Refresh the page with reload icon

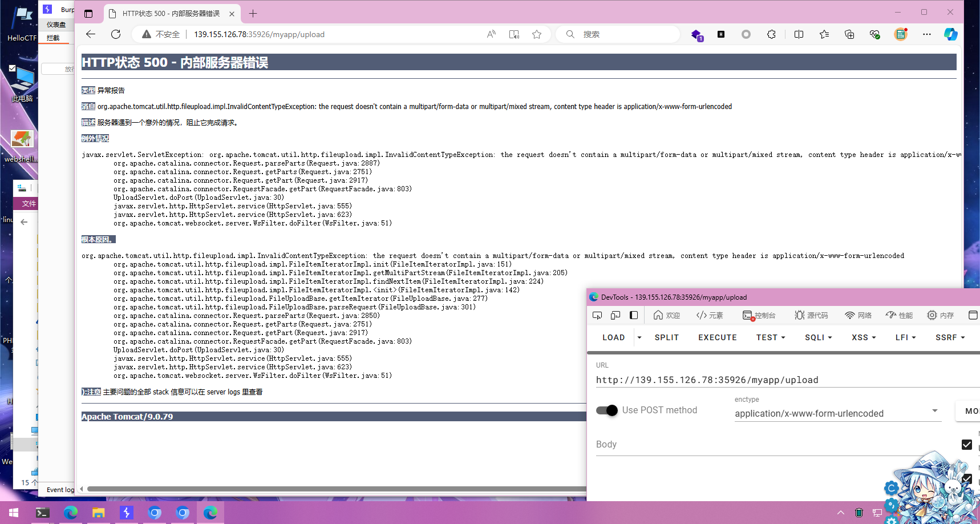(116, 34)
